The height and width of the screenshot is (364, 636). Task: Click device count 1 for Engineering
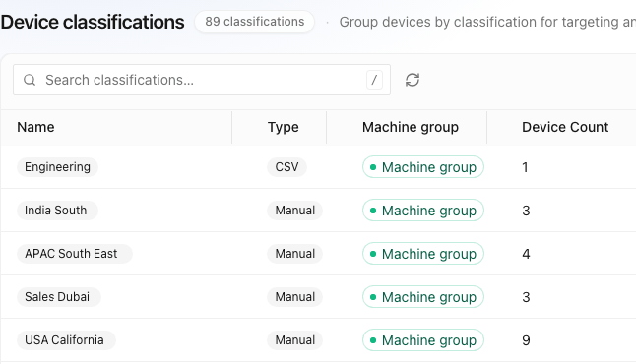pos(525,167)
